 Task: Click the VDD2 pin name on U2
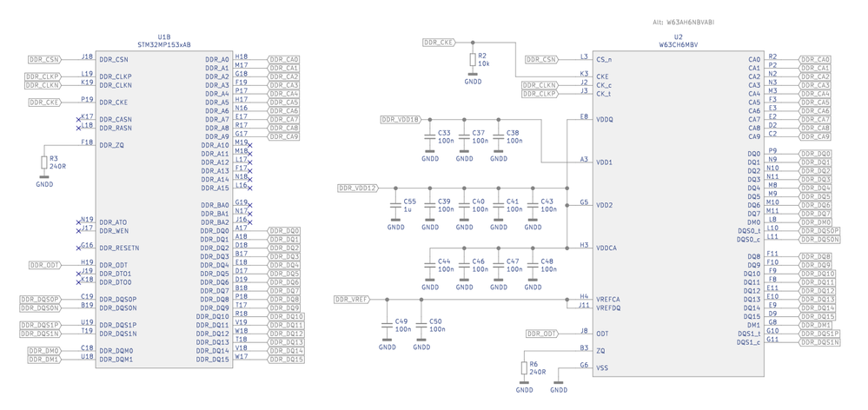pyautogui.click(x=605, y=205)
